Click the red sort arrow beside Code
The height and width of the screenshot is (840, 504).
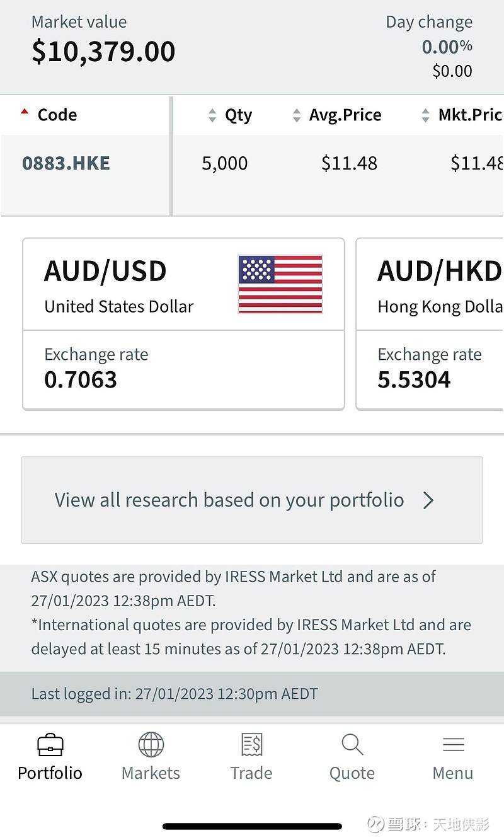click(25, 113)
